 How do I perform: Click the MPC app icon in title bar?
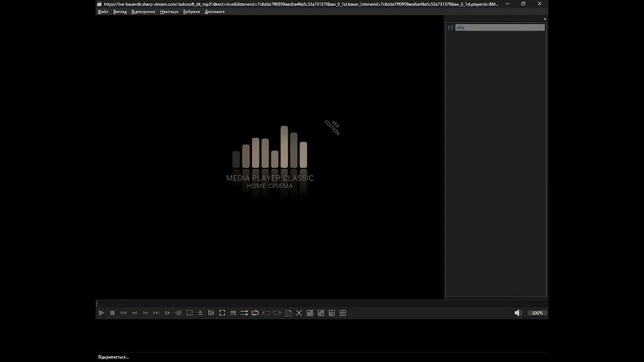click(100, 4)
